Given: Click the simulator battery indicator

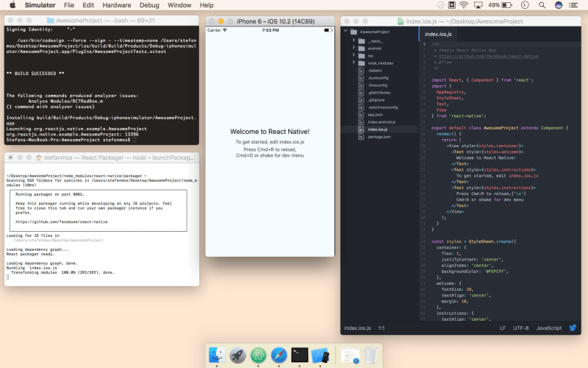Looking at the screenshot, I should tap(328, 30).
